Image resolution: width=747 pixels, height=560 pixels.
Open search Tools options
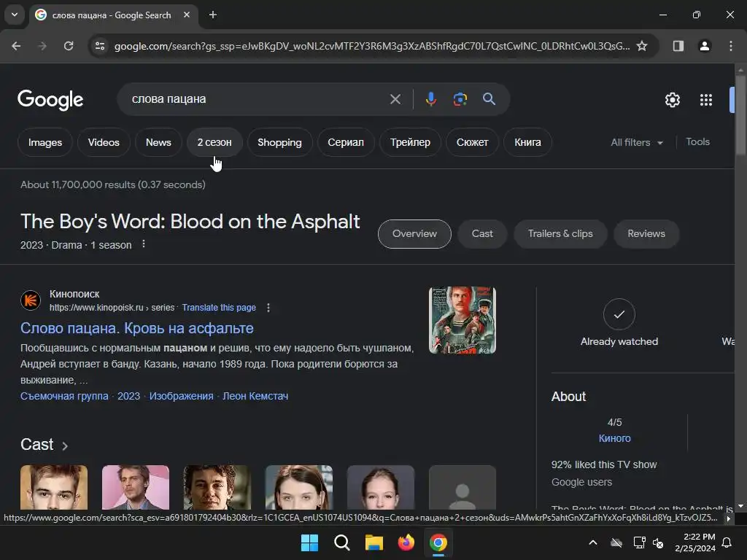[x=697, y=142]
